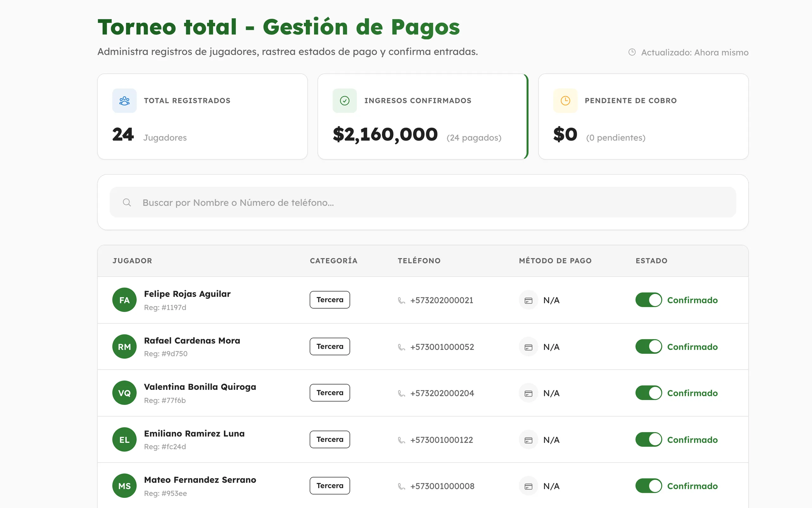
Task: Toggle Confirmado switch for Mateo Fernandez Serrano
Action: coord(649,486)
